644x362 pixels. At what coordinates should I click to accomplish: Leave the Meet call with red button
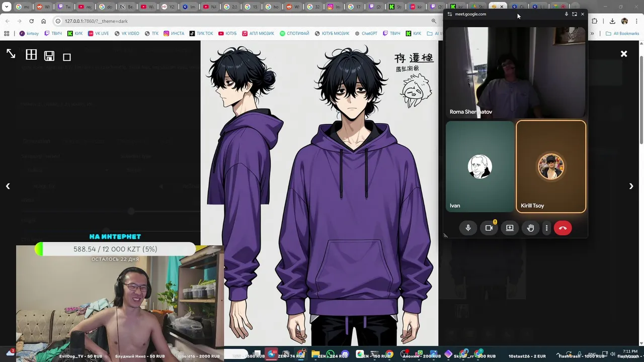click(x=562, y=228)
